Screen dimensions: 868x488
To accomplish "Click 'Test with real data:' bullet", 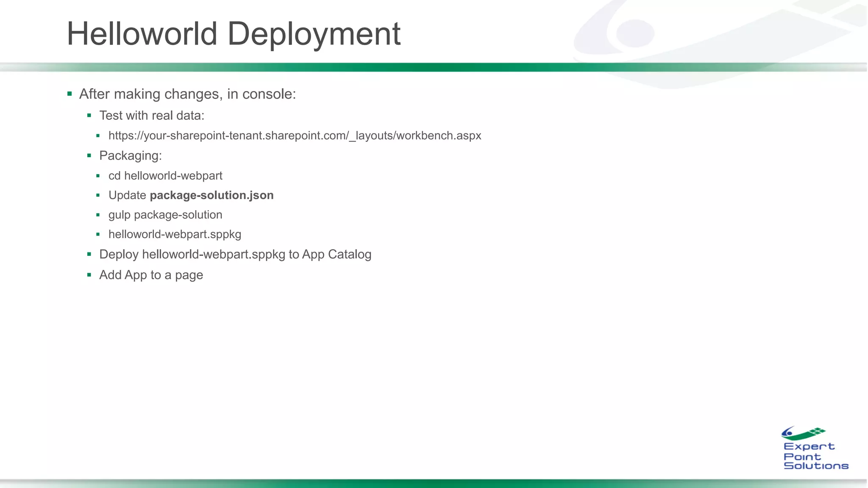I will tap(152, 116).
